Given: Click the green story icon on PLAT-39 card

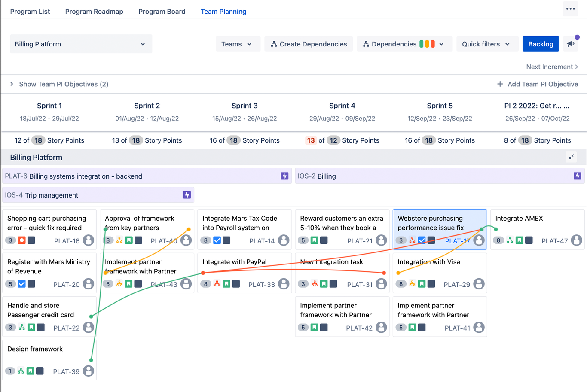Looking at the screenshot, I should point(30,371).
